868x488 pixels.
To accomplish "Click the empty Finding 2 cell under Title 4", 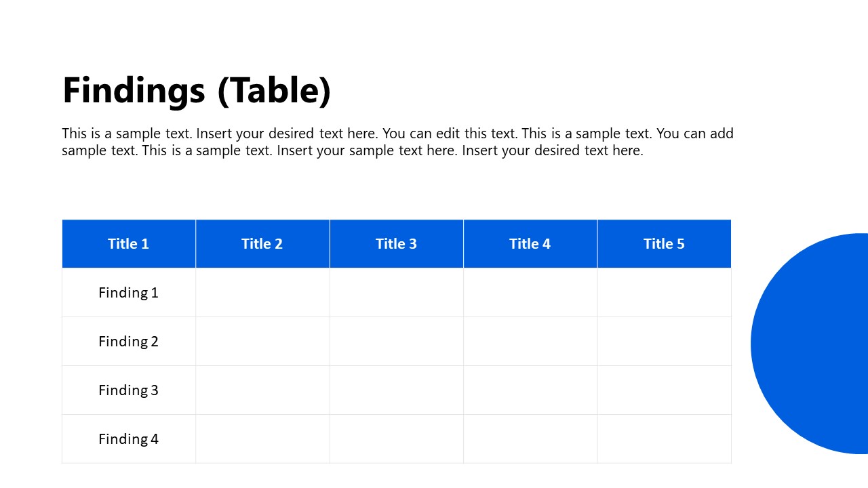I will tap(530, 342).
